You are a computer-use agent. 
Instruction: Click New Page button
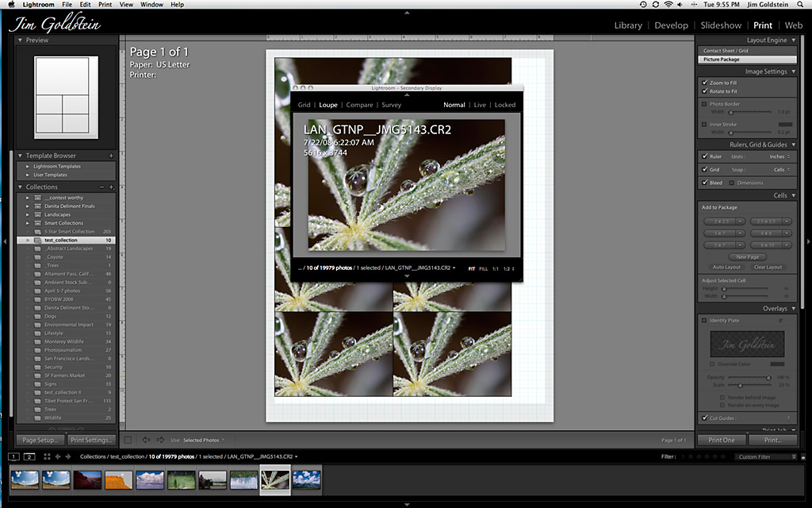coord(747,256)
